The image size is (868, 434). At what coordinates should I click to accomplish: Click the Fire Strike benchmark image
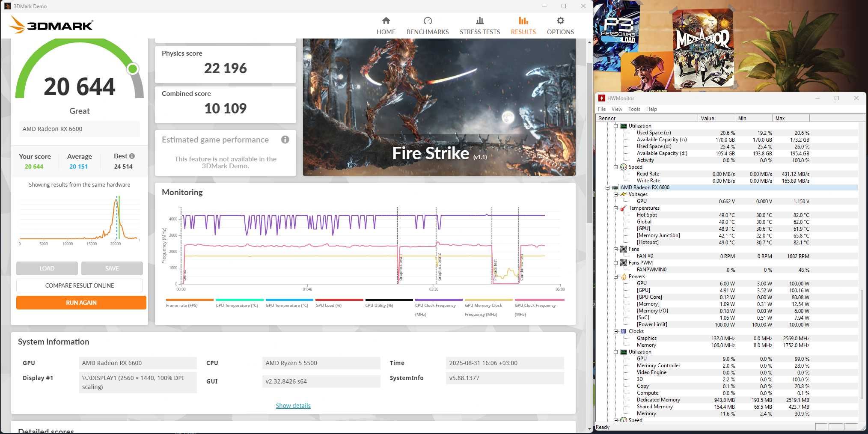pos(439,107)
